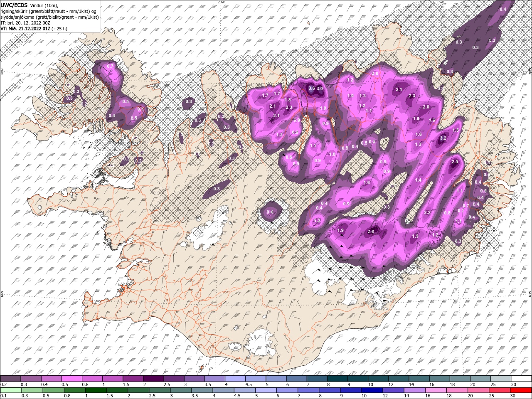
Task: Click the 2.0 value label on map
Action: tap(426, 107)
